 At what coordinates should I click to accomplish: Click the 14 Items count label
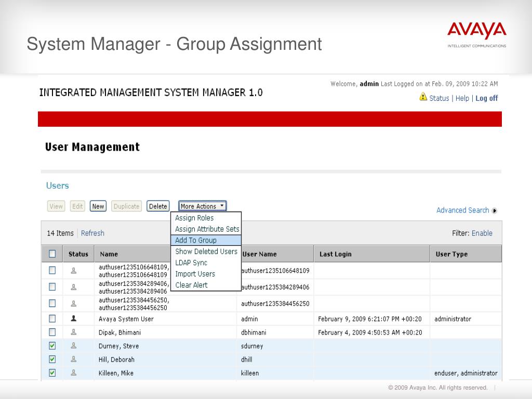[x=60, y=233]
